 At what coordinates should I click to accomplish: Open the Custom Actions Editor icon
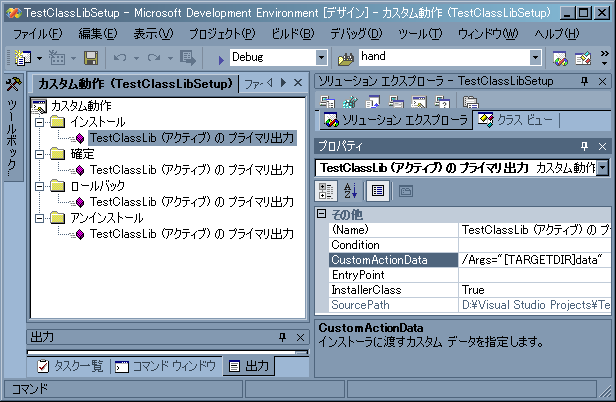point(419,102)
